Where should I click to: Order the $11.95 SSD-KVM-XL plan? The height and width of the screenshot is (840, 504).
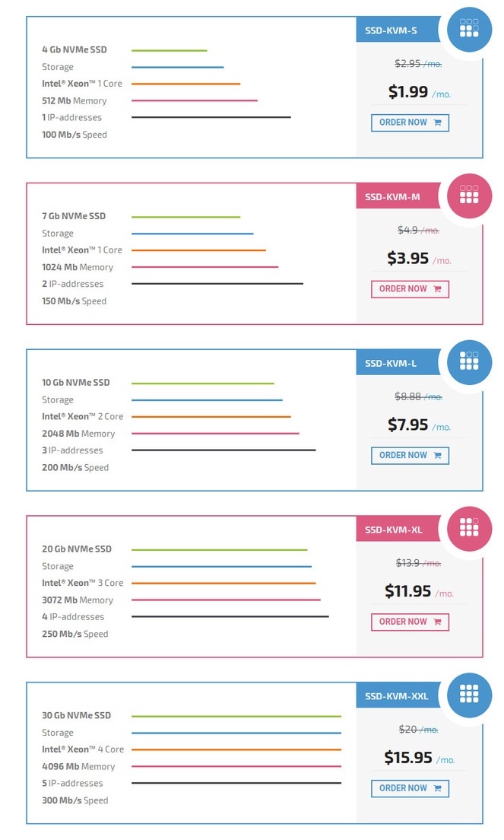(410, 622)
